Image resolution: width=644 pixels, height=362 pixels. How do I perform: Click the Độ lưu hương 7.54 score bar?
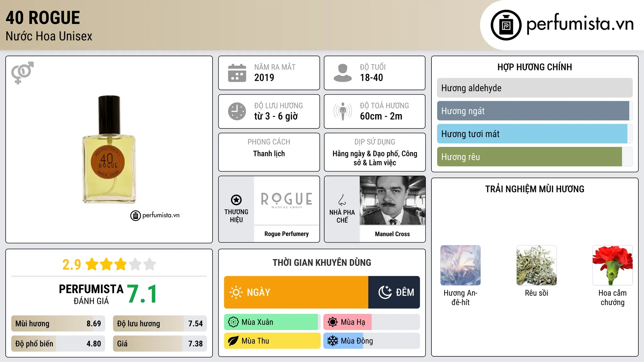pyautogui.click(x=160, y=324)
